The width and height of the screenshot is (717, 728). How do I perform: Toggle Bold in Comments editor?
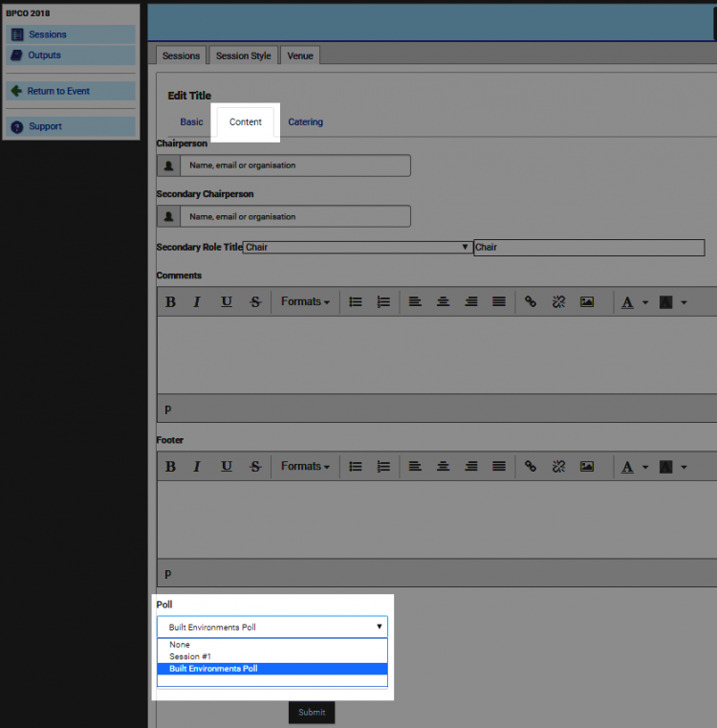170,301
